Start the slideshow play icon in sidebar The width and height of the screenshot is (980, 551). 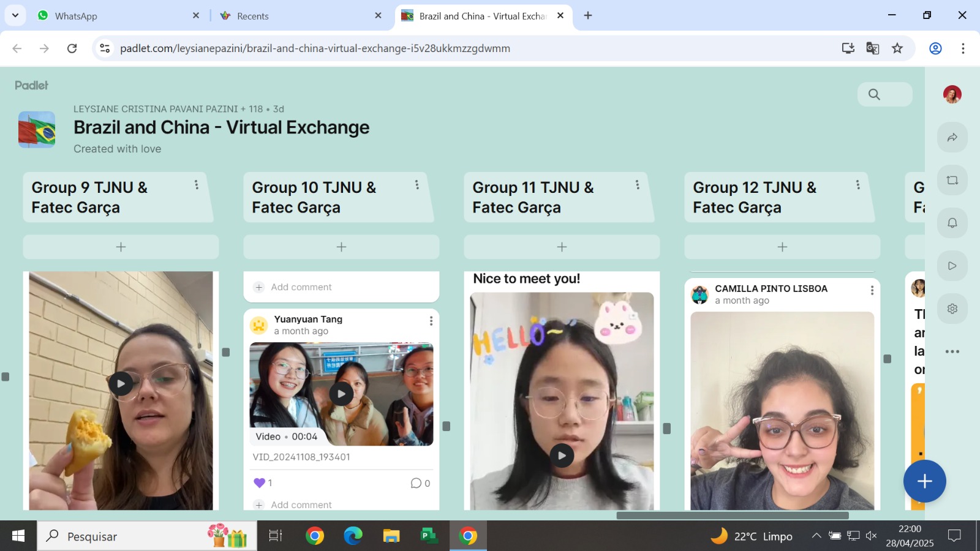[952, 266]
